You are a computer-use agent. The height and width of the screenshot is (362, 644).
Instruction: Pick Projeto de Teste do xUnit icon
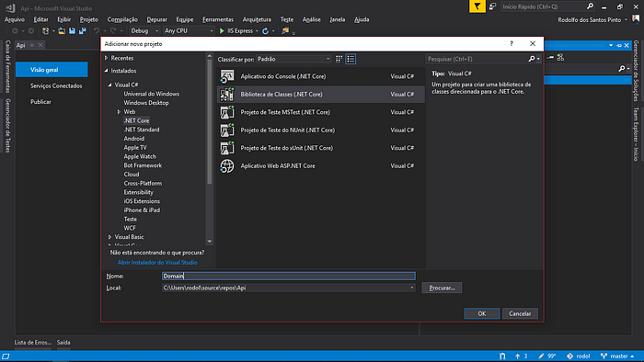(226, 148)
